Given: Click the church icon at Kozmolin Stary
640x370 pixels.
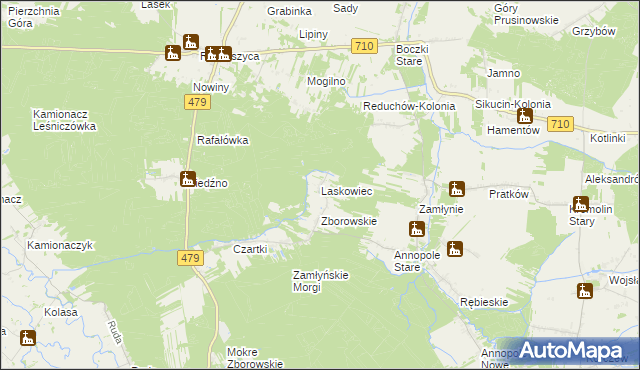Looking at the screenshot, I should coord(580,204).
